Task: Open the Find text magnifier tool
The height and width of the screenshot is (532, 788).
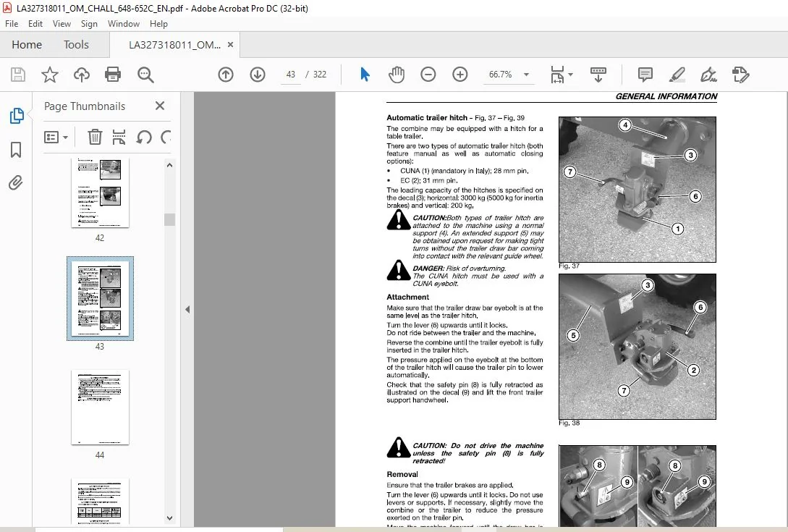Action: click(x=145, y=75)
